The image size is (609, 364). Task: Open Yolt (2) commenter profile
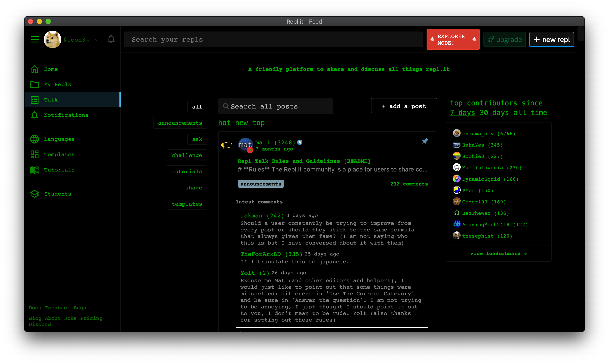pyautogui.click(x=255, y=273)
